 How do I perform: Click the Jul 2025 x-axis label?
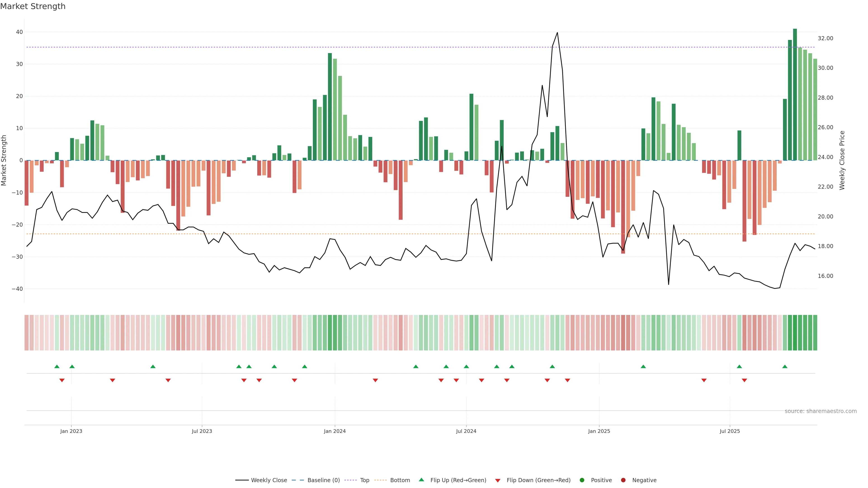point(729,431)
